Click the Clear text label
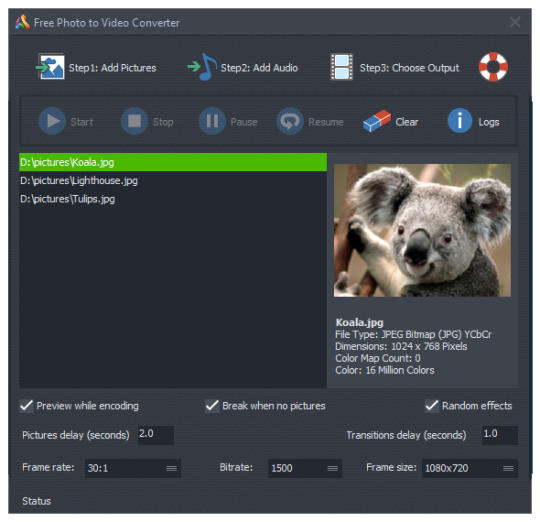Screen dimensions: 540x522 407,122
